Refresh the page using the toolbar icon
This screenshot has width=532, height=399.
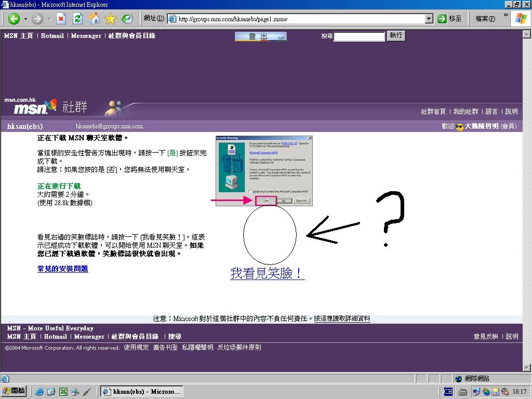pyautogui.click(x=78, y=19)
